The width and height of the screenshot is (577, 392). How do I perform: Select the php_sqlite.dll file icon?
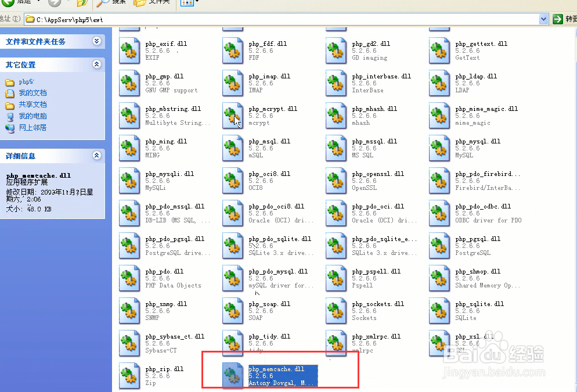tap(439, 311)
